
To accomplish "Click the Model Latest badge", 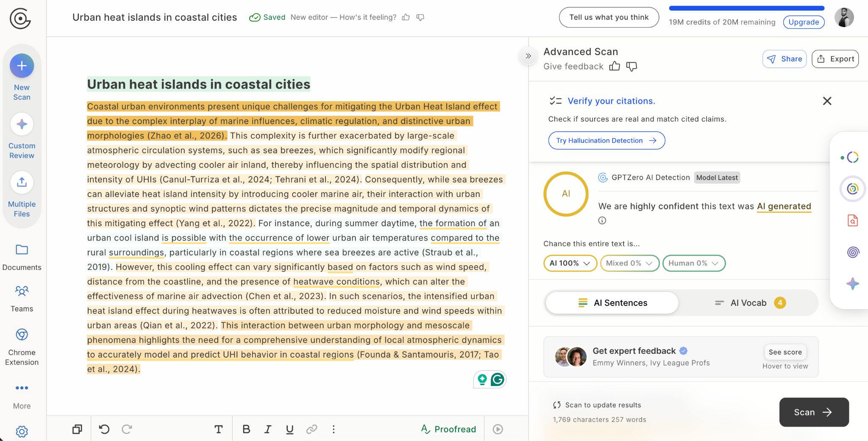I will [x=717, y=178].
